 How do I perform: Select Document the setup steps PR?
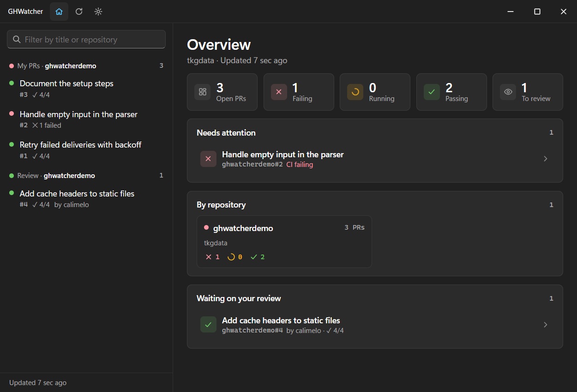pos(86,89)
